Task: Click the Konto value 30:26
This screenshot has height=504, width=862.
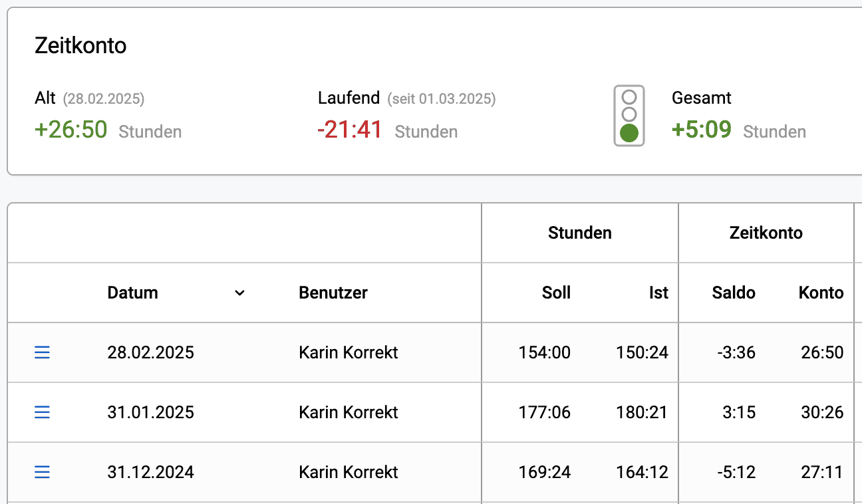Action: click(x=822, y=412)
